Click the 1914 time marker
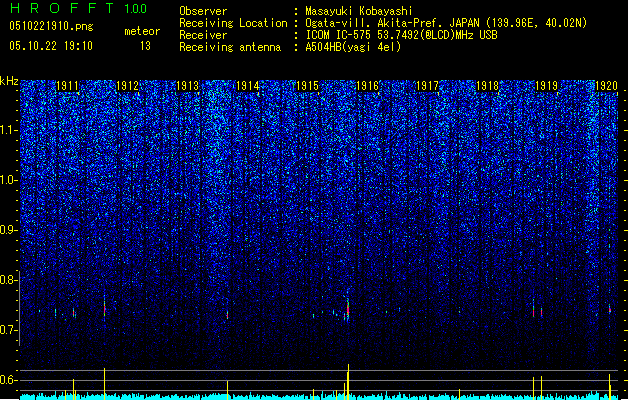Screen dimensions: 629x400 click(248, 86)
